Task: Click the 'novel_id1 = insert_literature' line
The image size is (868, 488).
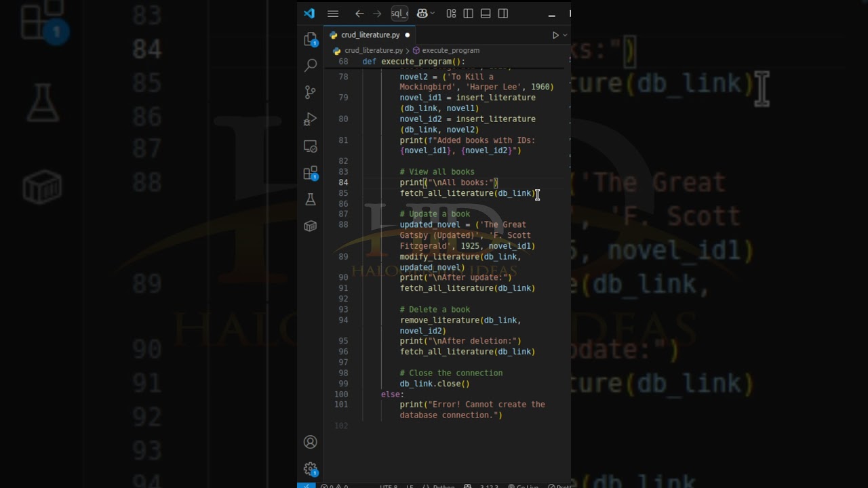Action: point(467,98)
